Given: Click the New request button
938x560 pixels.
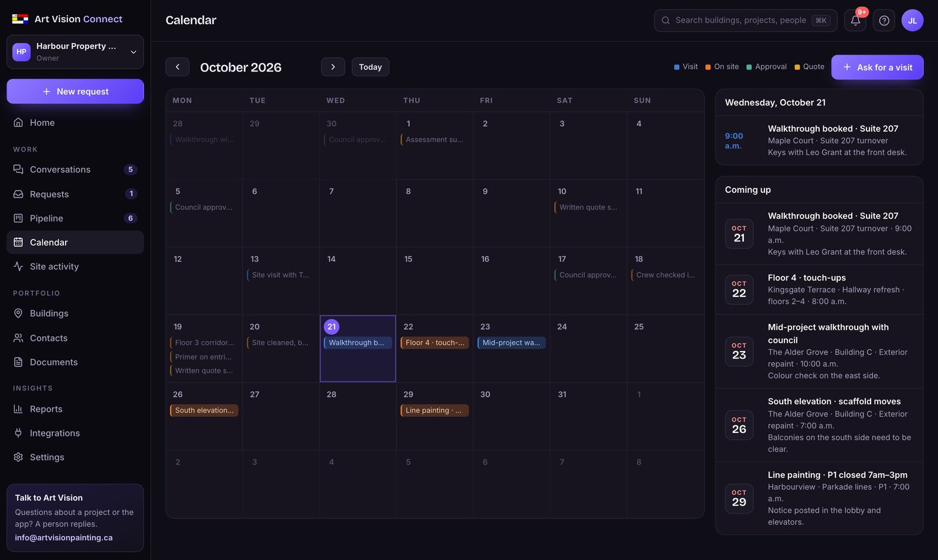Looking at the screenshot, I should pos(75,91).
